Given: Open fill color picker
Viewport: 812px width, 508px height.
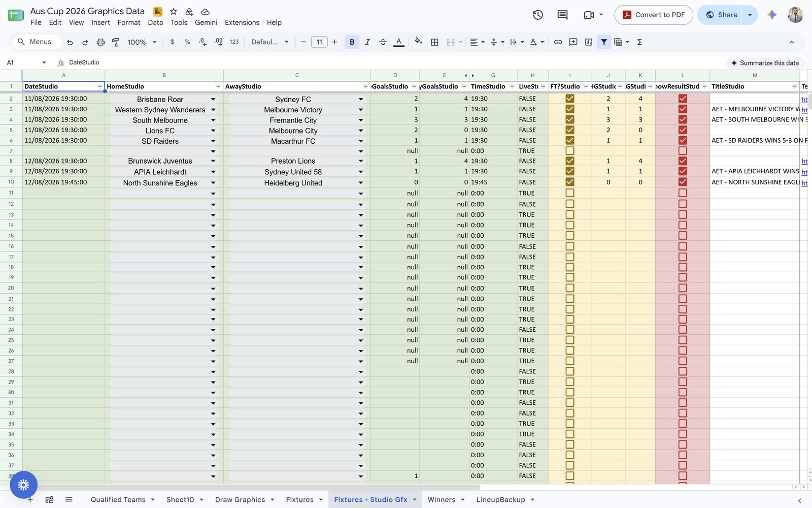Looking at the screenshot, I should pyautogui.click(x=418, y=42).
